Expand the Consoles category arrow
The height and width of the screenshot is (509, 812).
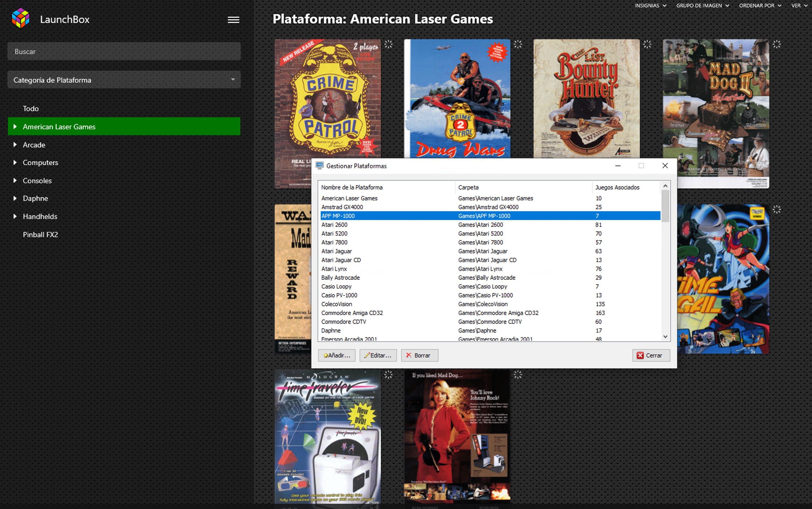pos(15,181)
